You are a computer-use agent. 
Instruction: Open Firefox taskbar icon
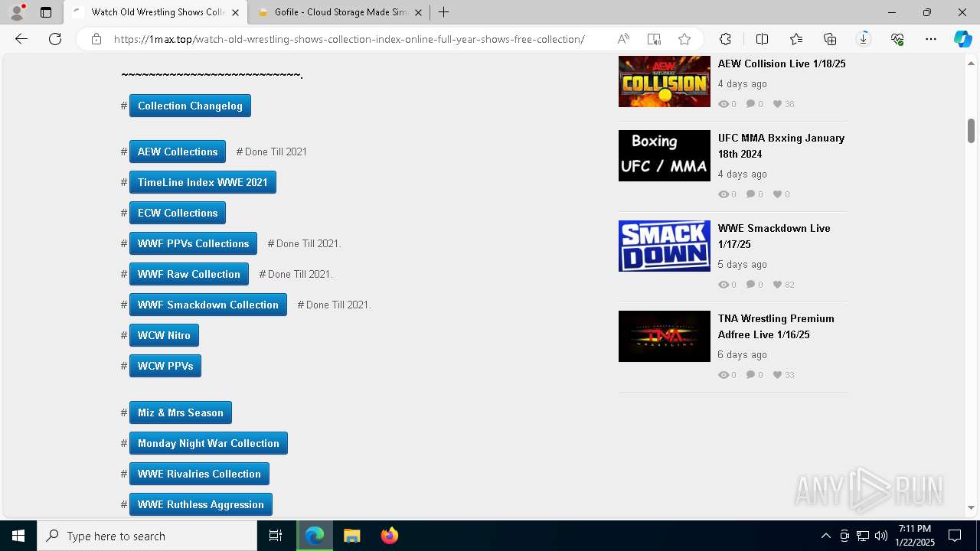(389, 536)
